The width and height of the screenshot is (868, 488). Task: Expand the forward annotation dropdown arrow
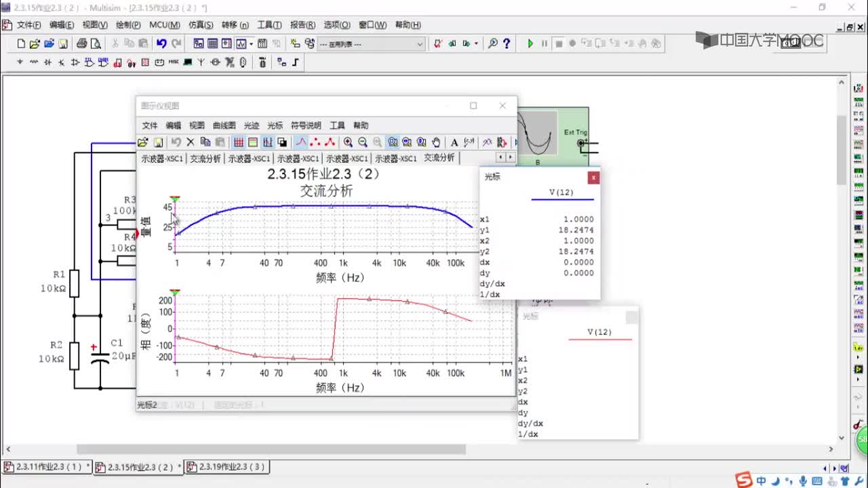pos(475,43)
